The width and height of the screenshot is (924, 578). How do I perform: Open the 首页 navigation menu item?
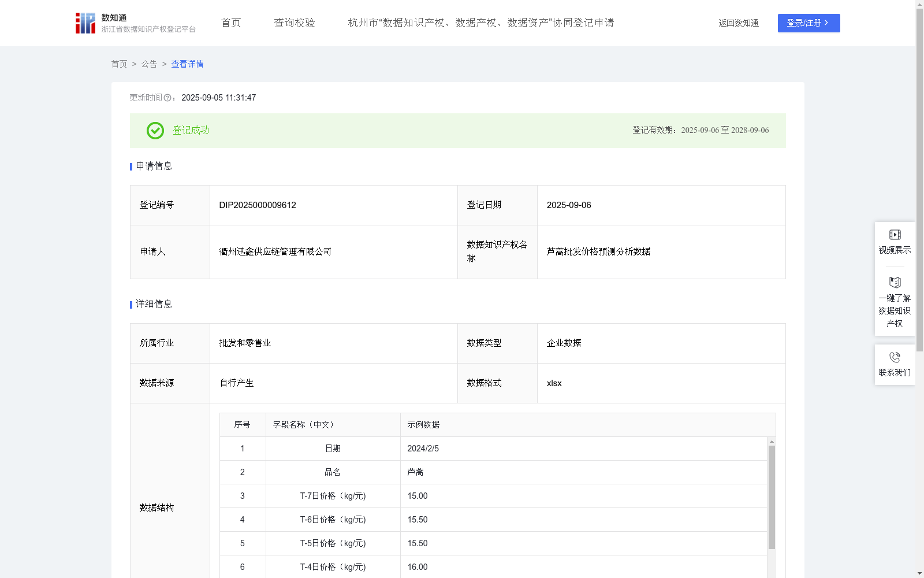tap(230, 23)
